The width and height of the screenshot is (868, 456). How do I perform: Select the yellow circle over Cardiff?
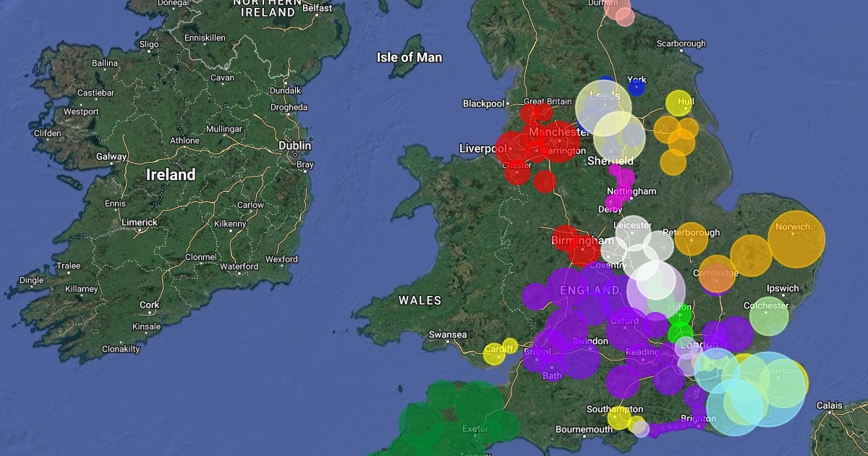point(495,353)
